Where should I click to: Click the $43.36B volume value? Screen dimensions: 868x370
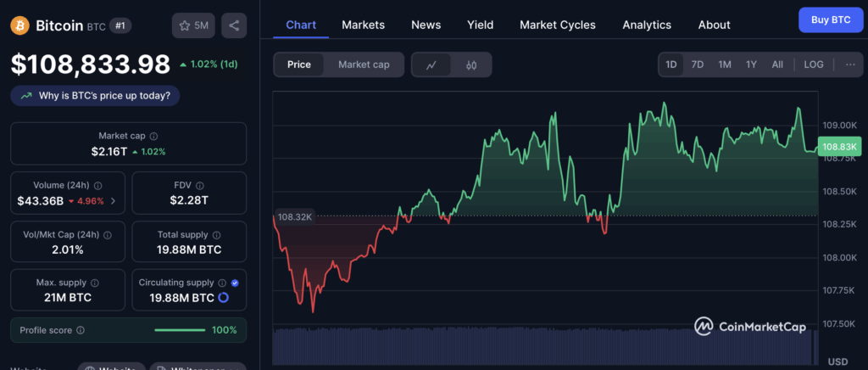[40, 201]
